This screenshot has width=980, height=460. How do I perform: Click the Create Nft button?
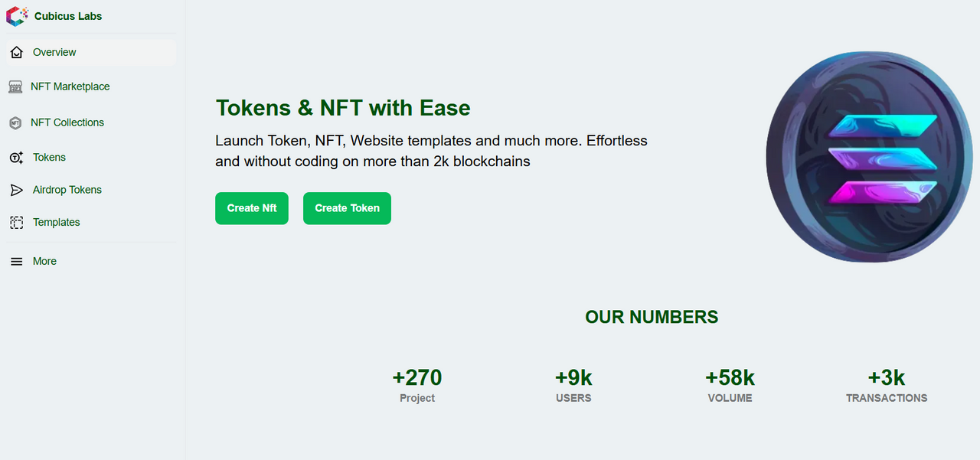pyautogui.click(x=252, y=208)
